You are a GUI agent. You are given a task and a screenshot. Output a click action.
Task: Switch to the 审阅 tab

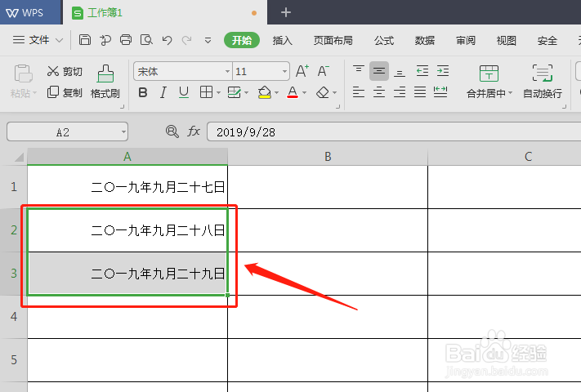click(x=466, y=40)
